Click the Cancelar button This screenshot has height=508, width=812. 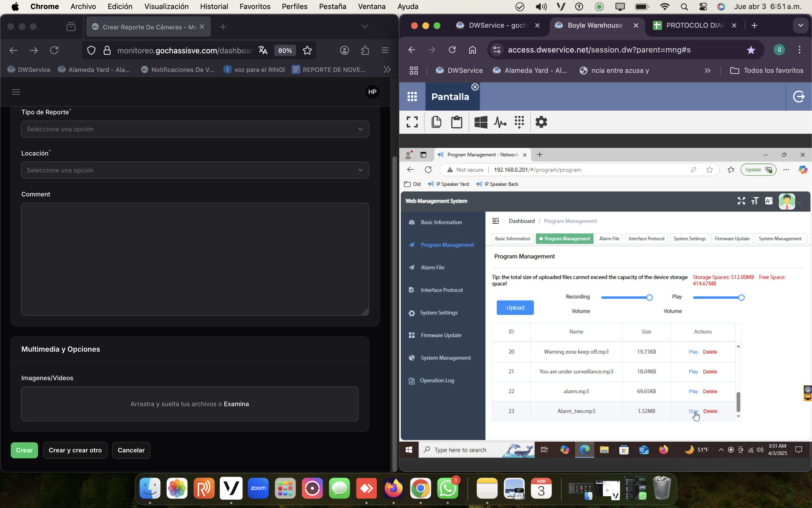click(x=131, y=450)
